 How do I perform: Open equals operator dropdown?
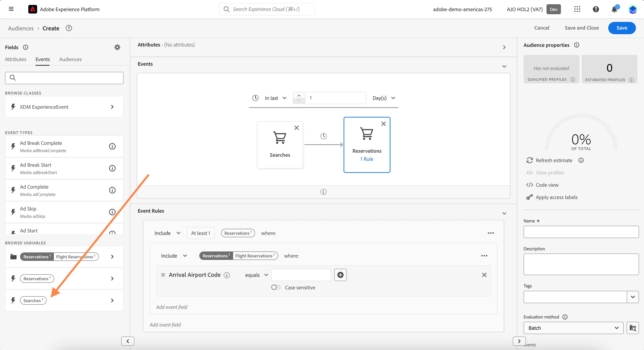pos(256,275)
